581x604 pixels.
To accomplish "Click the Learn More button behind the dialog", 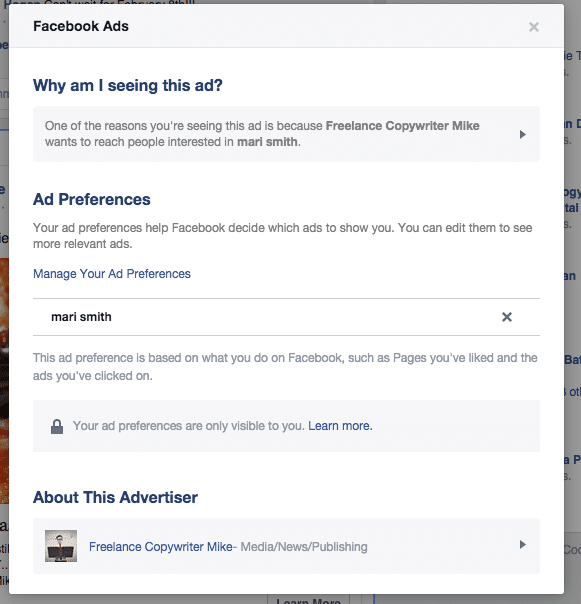I will coord(308,600).
